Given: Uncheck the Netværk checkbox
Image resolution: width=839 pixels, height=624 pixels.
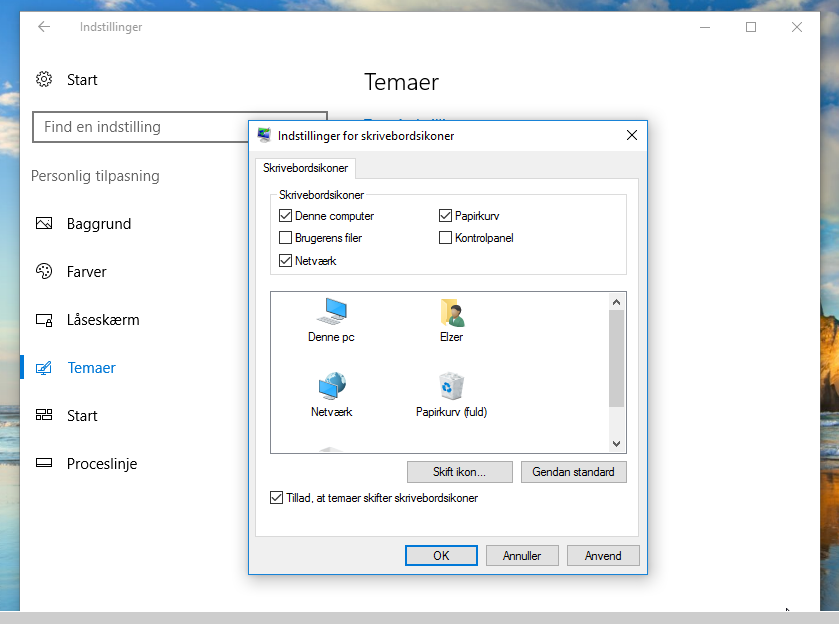Looking at the screenshot, I should click(x=285, y=261).
